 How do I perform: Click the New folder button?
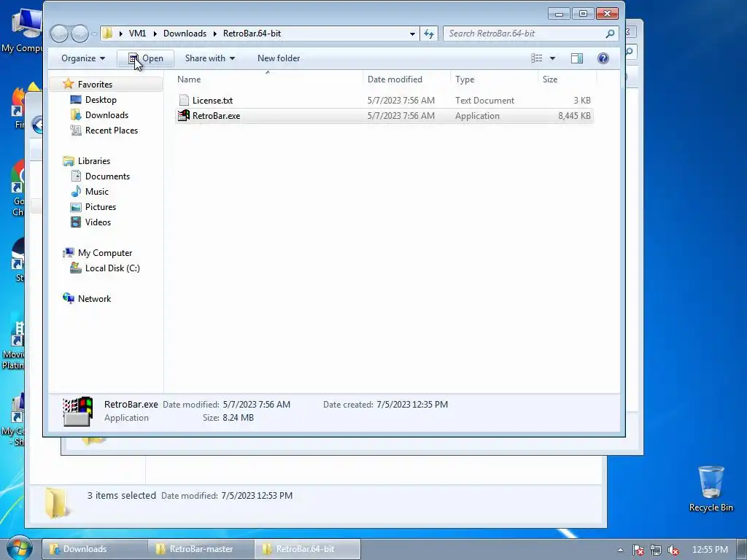(279, 58)
